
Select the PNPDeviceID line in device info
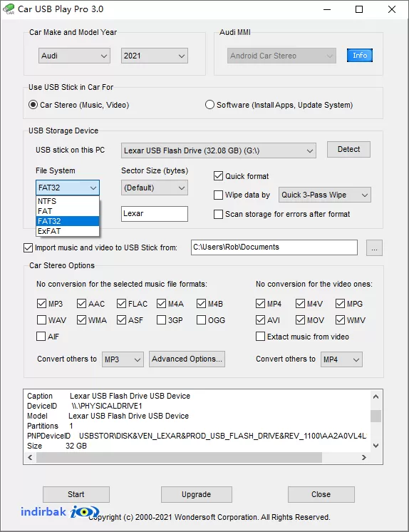197,436
